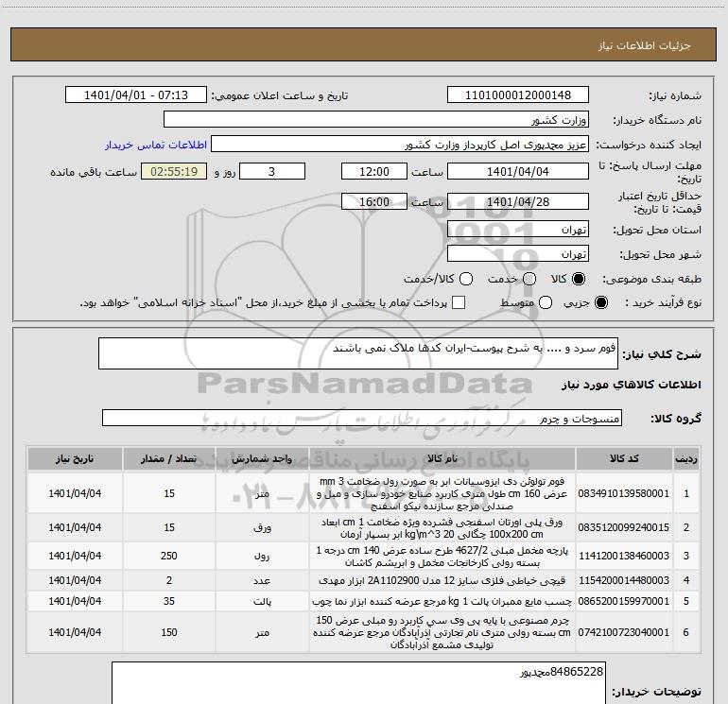728x704 pixels.
Task: Click the unit عدد in row 4
Action: [262, 580]
